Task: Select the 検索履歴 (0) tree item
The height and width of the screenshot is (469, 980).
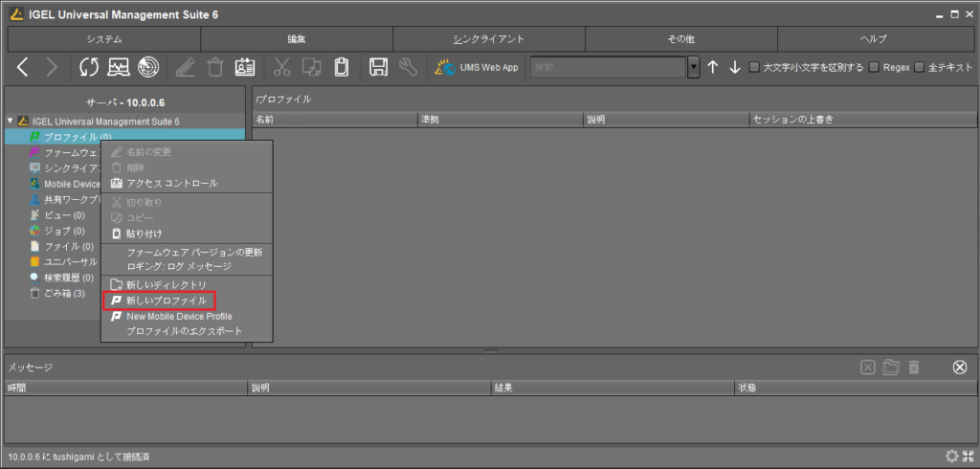Action: (x=69, y=278)
